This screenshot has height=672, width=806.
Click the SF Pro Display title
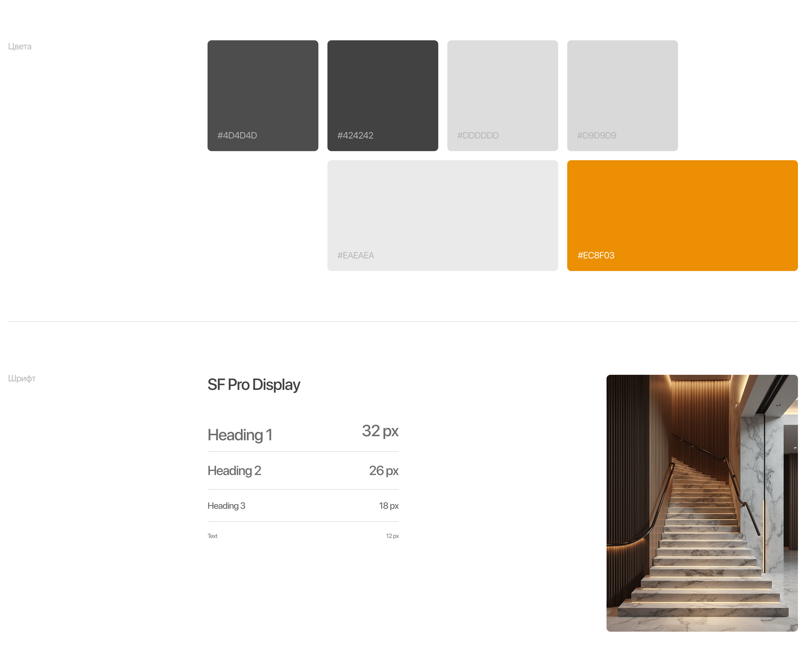tap(254, 385)
